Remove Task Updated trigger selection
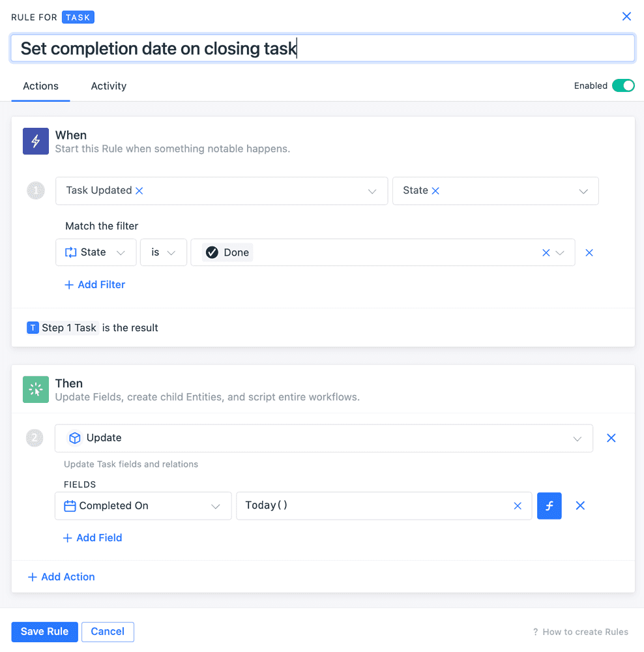The image size is (644, 652). pos(139,191)
